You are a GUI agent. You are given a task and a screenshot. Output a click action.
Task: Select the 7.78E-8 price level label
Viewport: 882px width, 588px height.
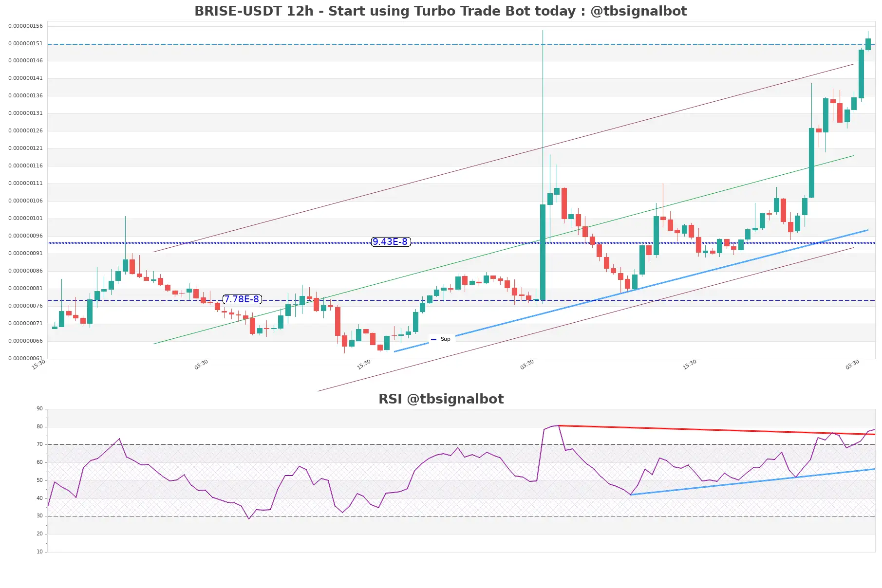pyautogui.click(x=242, y=299)
